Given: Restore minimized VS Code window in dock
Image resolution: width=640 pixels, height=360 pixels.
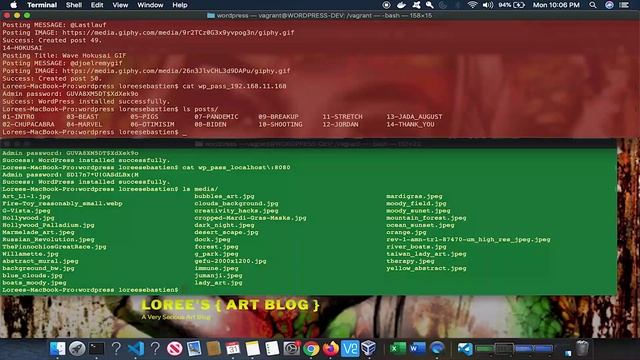Looking at the screenshot, I should coord(464,349).
